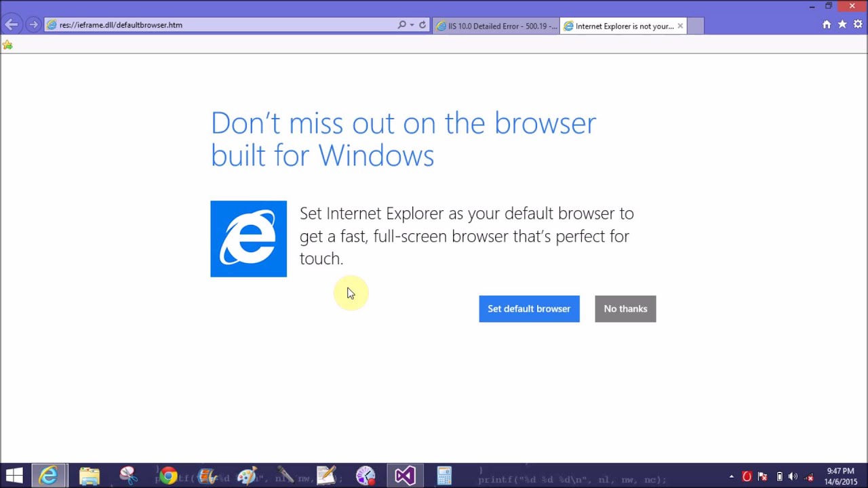Open the notepad-with-pencil taskbar icon
Viewport: 868px width, 488px height.
pyautogui.click(x=326, y=476)
